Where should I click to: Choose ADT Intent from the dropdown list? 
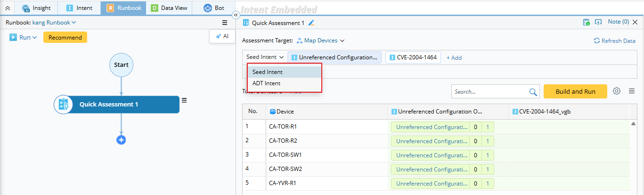pos(267,83)
